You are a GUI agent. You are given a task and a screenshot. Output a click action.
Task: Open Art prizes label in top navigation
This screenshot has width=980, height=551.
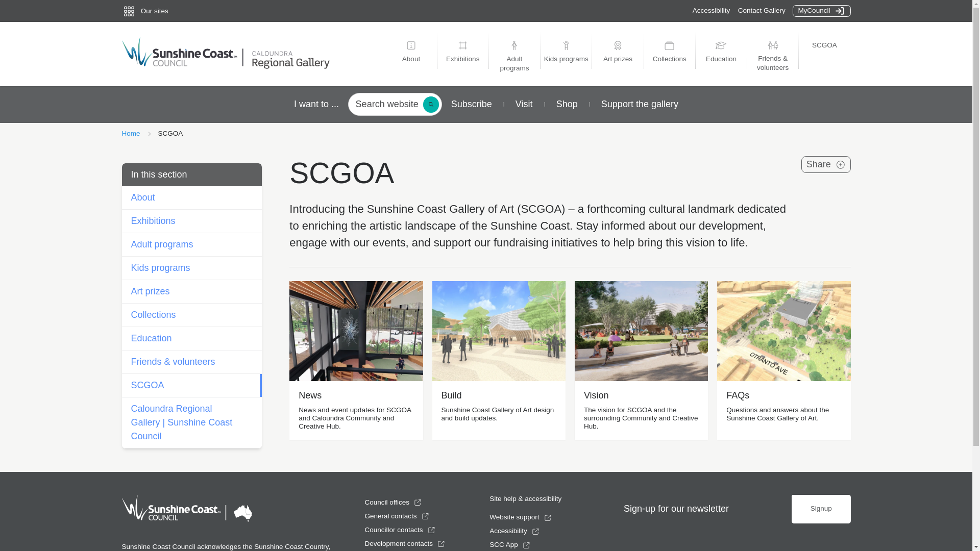[618, 59]
